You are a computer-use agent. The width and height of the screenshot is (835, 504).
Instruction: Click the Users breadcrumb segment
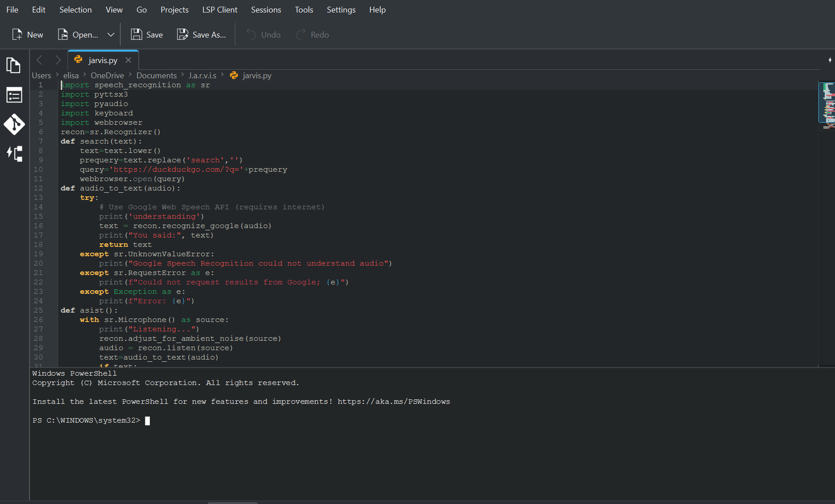tap(41, 76)
